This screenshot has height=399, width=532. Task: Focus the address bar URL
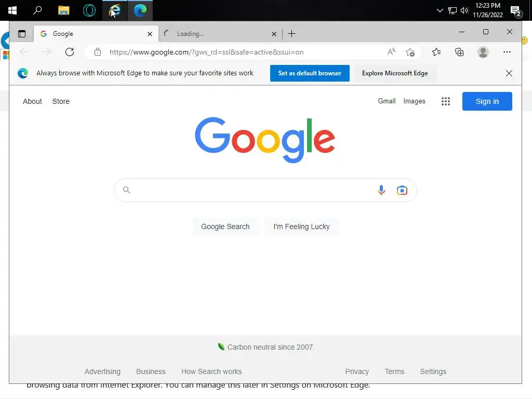(x=206, y=52)
